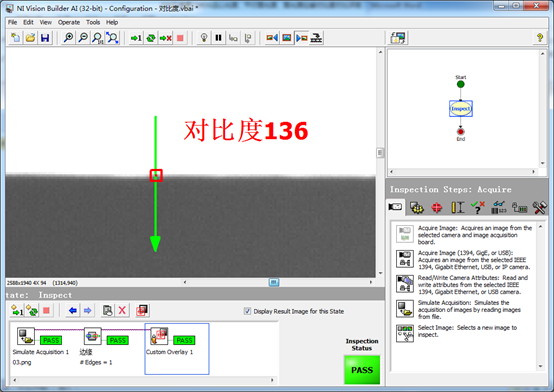Click the Run Inspection Once icon

[x=136, y=38]
